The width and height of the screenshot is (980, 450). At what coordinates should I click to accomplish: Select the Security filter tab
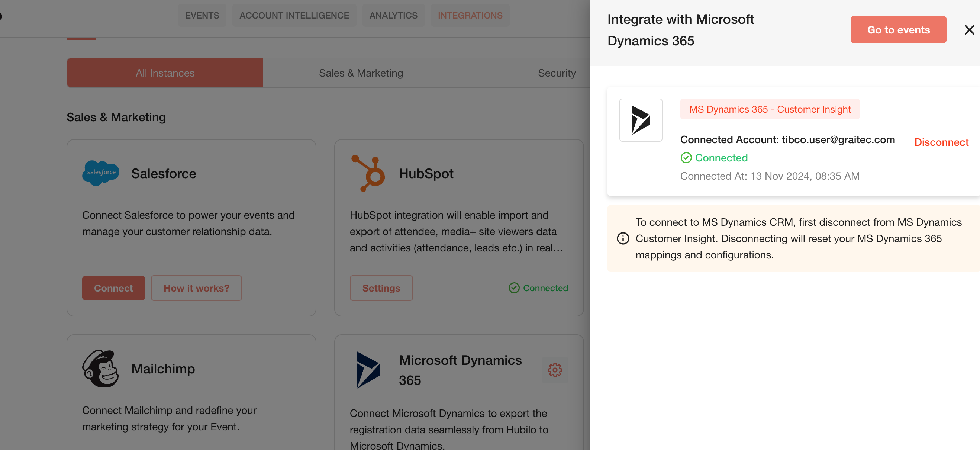(x=557, y=73)
